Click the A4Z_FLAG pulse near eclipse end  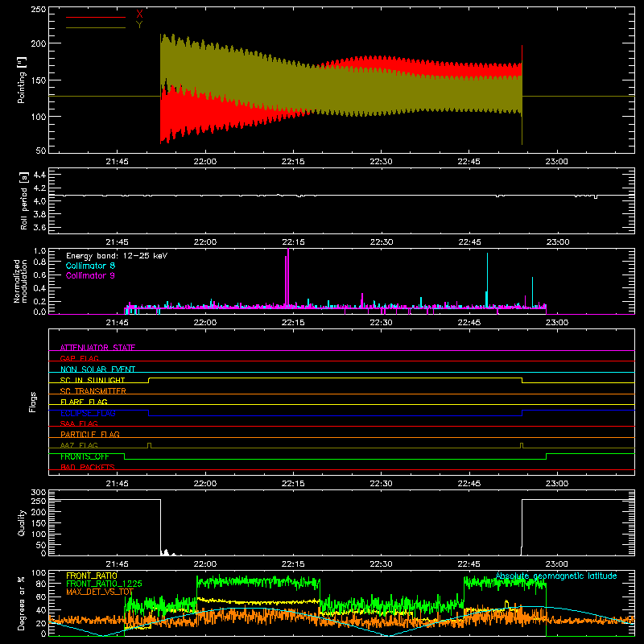pos(522,445)
